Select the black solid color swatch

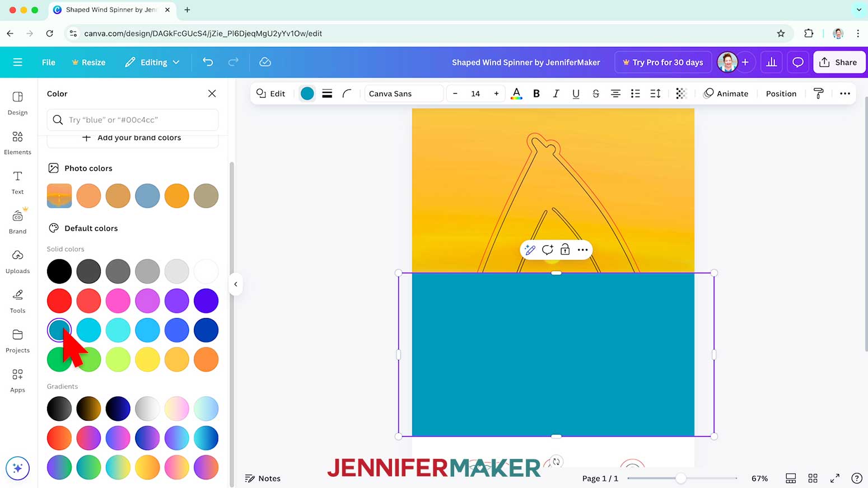pyautogui.click(x=59, y=271)
